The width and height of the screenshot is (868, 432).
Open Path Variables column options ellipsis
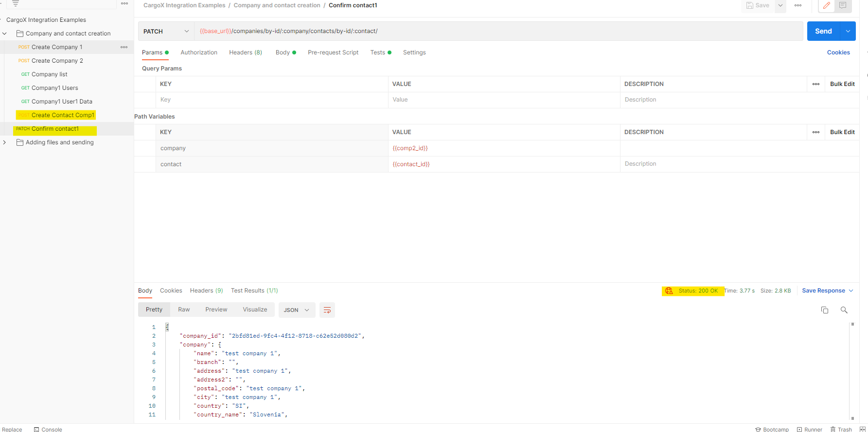pyautogui.click(x=816, y=132)
